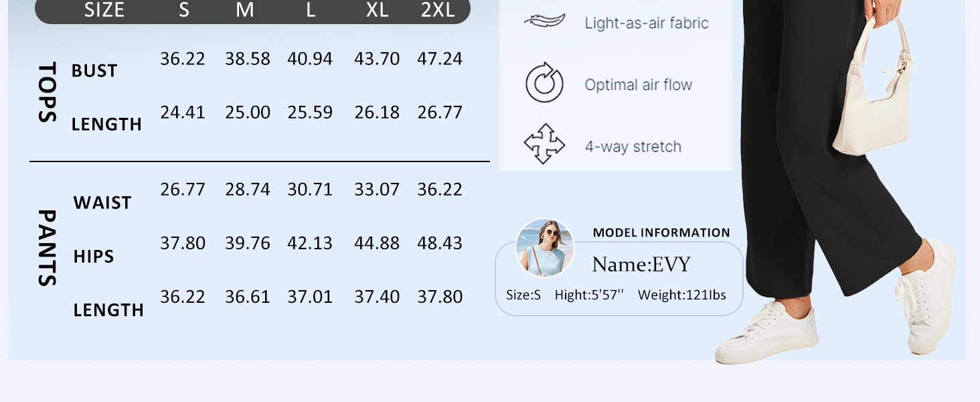The width and height of the screenshot is (980, 402).
Task: Click the circular arrow air flow icon
Action: coord(544,83)
